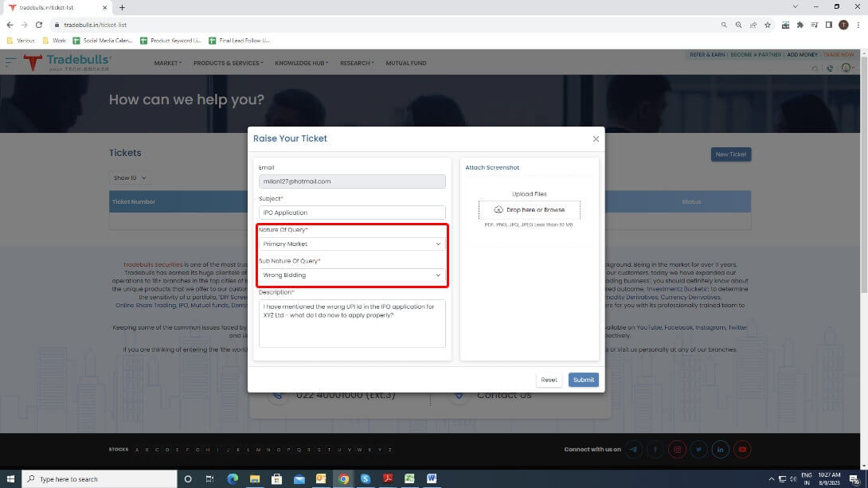The width and height of the screenshot is (868, 488).
Task: Open Microsoft Word from the taskbar
Action: coord(432,478)
